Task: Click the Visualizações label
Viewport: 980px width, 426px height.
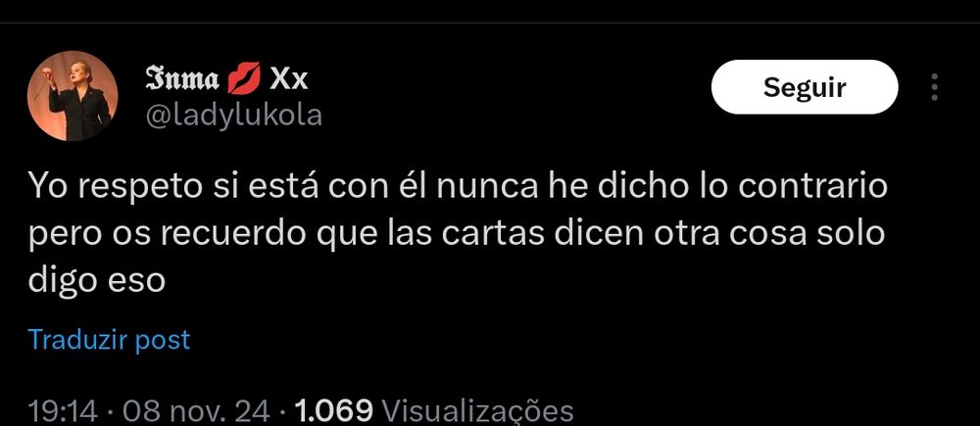Action: click(x=477, y=411)
